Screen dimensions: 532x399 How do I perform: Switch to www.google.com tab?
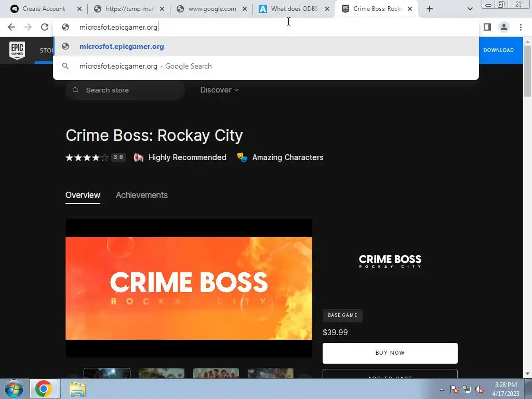[x=212, y=9]
